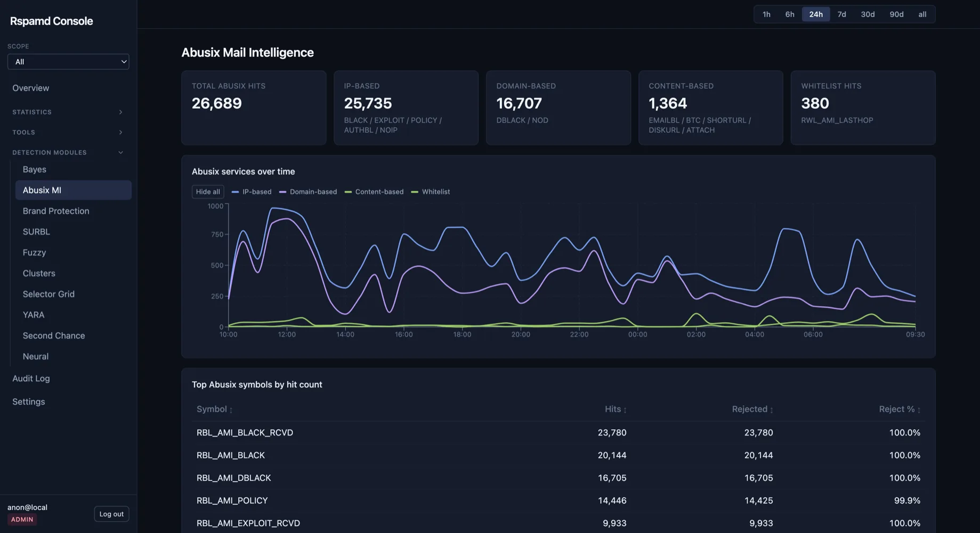980x533 pixels.
Task: Click the Abusix Mail Intelligence heading
Action: coord(247,53)
